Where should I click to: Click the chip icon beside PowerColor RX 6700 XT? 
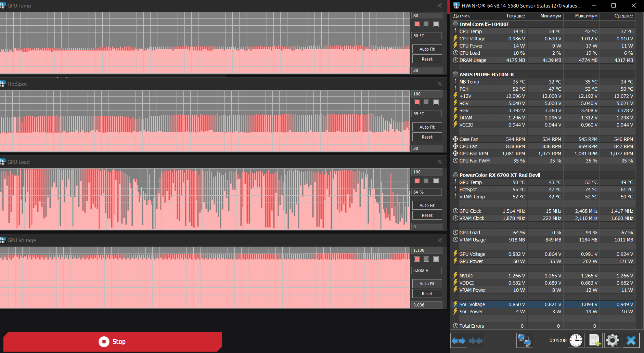click(x=455, y=175)
